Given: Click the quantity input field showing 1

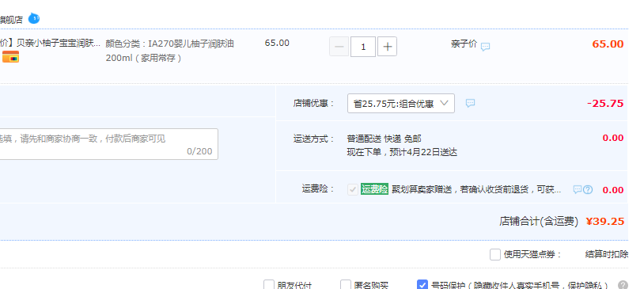Looking at the screenshot, I should click(363, 47).
